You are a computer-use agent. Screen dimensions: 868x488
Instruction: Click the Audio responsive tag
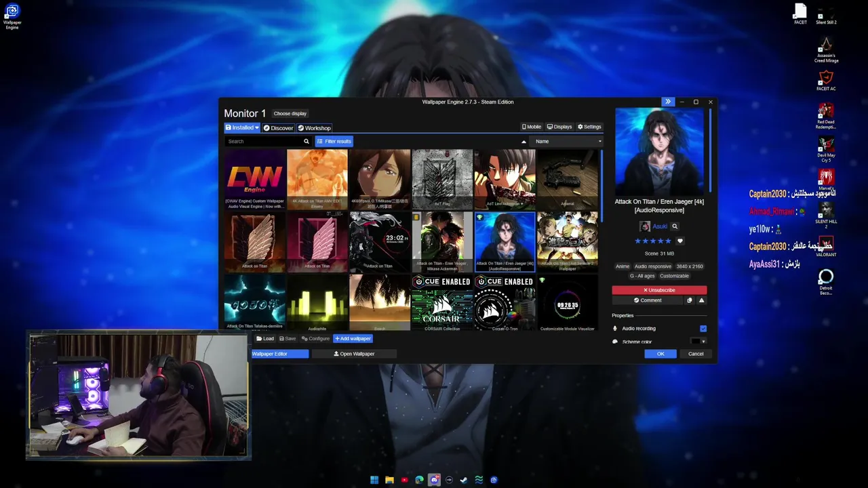[x=652, y=266]
